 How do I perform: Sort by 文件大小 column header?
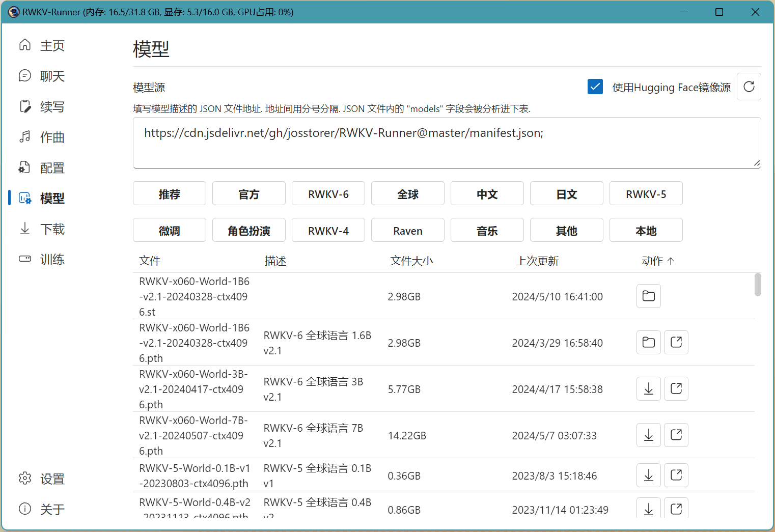(x=411, y=261)
